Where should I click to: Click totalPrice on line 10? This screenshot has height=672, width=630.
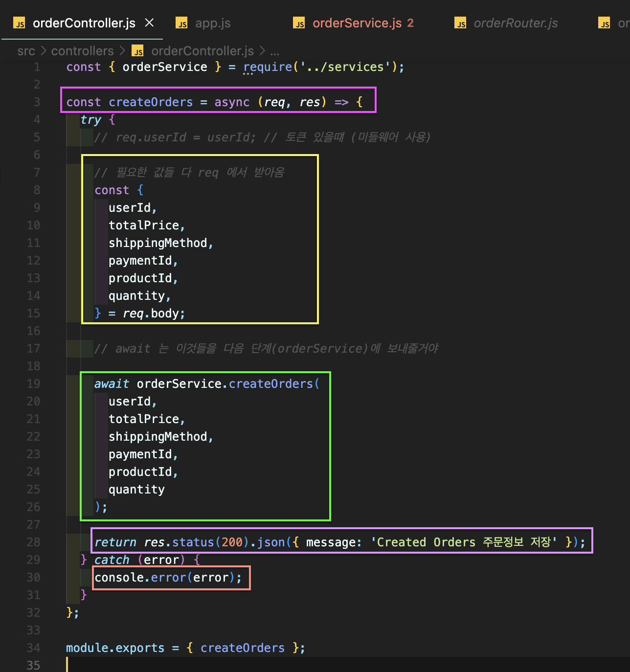pos(144,225)
